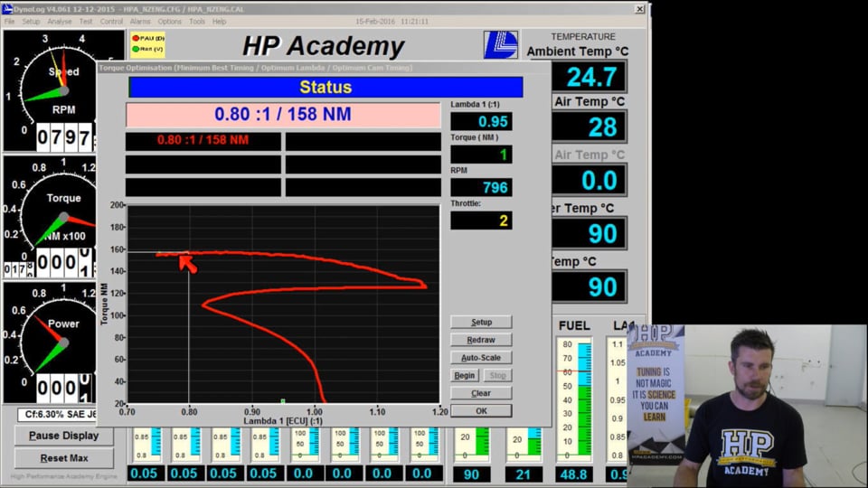
Task: Click the Ram green indicator light
Action: pyautogui.click(x=135, y=49)
